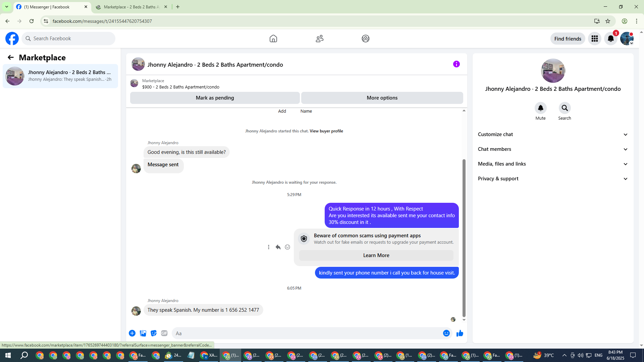Viewport: 644px width, 362px height.
Task: Click the browser address bar URL
Action: pos(102,21)
